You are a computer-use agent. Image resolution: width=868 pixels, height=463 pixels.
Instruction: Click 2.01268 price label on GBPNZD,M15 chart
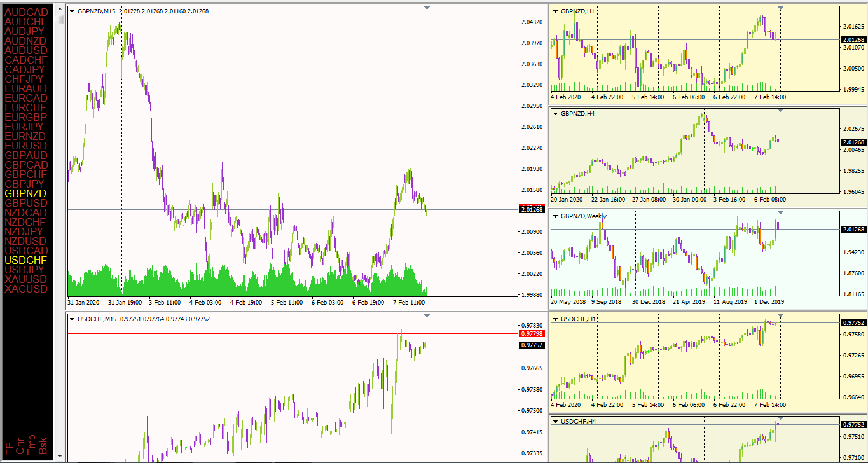click(x=532, y=209)
